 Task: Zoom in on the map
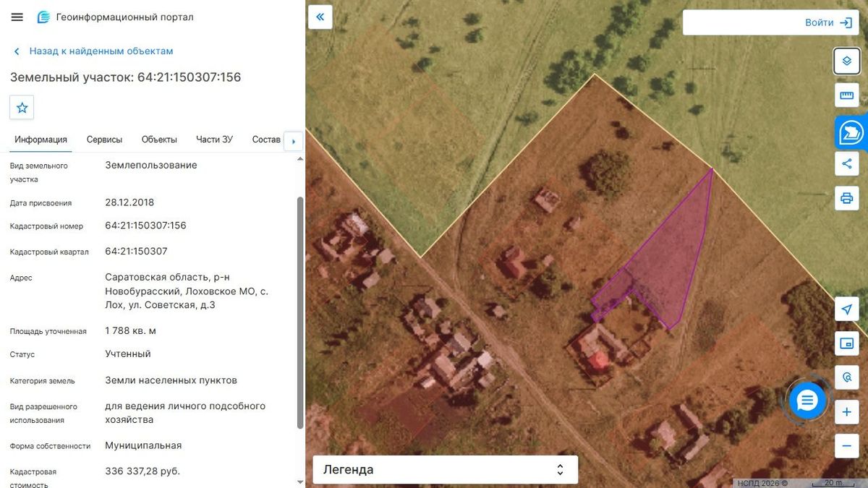pyautogui.click(x=846, y=412)
